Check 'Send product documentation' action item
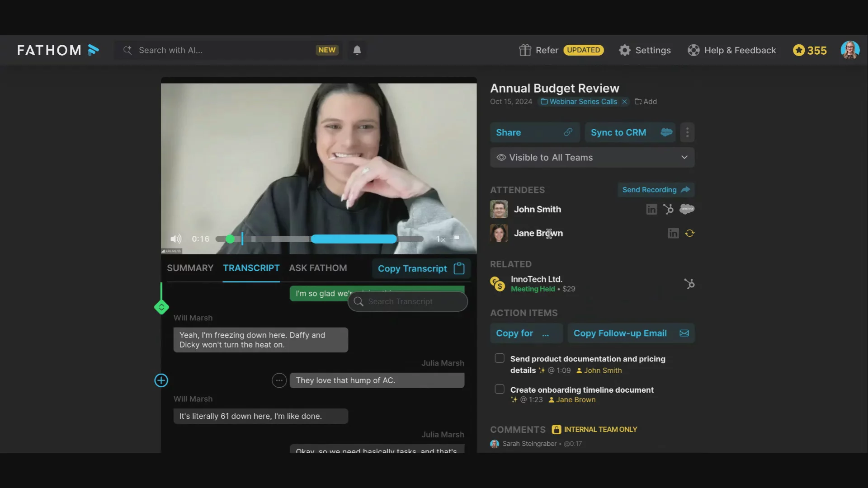 click(500, 358)
